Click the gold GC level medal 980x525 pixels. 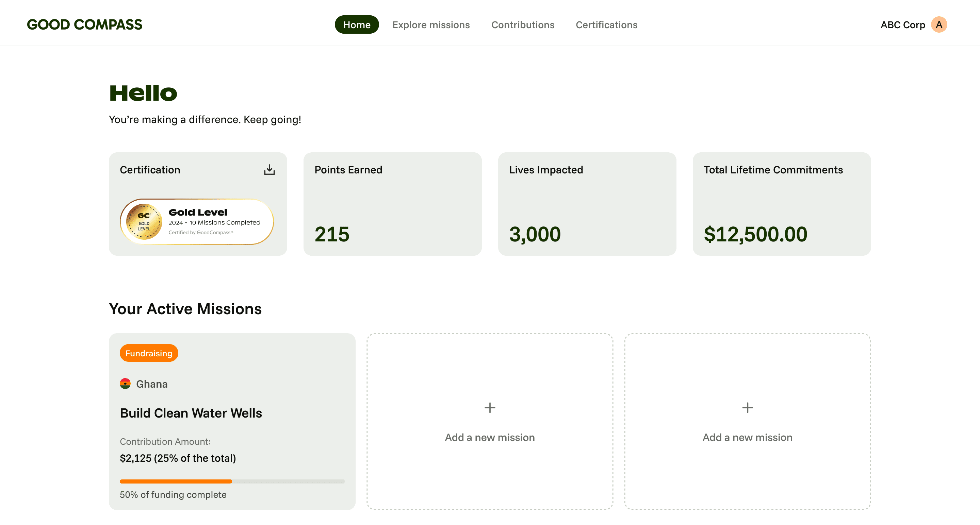tap(144, 222)
